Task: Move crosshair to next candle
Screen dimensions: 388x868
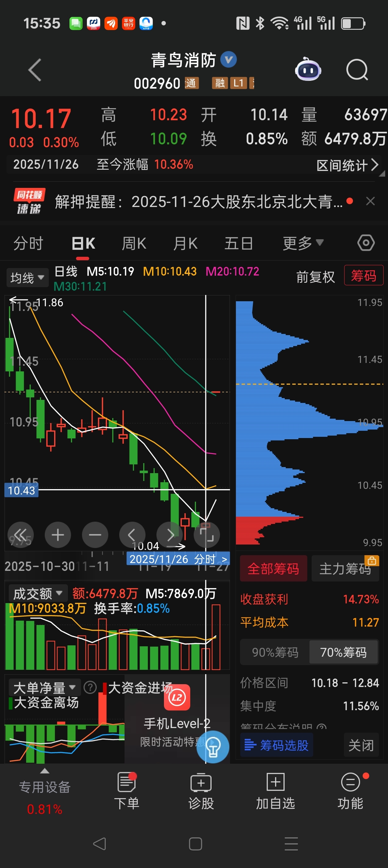Action: [169, 535]
